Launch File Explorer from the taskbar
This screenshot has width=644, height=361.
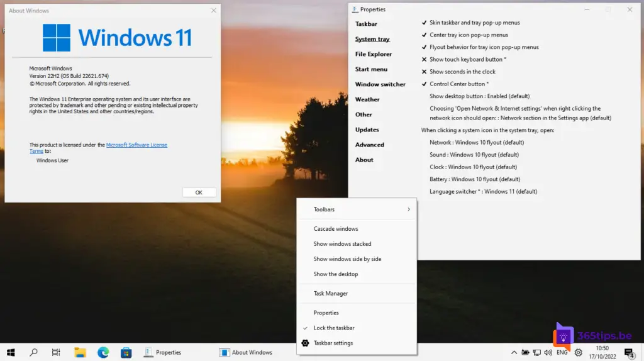click(80, 352)
